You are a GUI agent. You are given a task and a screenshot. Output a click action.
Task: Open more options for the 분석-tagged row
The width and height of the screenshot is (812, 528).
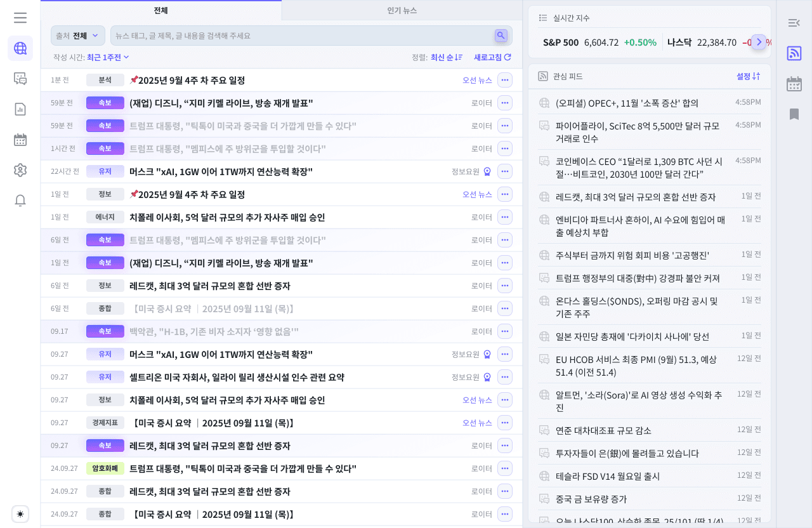click(x=505, y=80)
